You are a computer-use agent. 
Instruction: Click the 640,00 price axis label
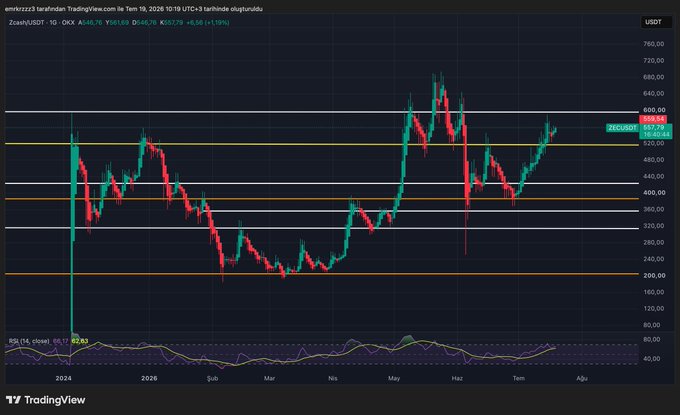654,93
